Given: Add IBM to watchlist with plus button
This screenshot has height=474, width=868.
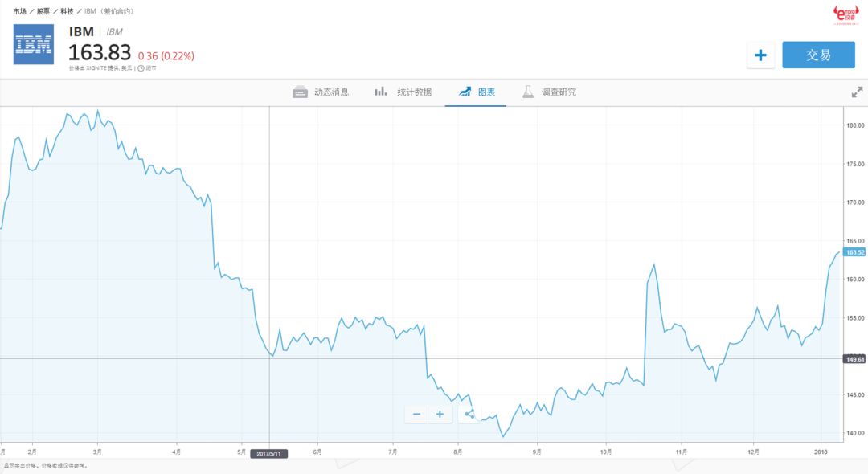Looking at the screenshot, I should 760,55.
